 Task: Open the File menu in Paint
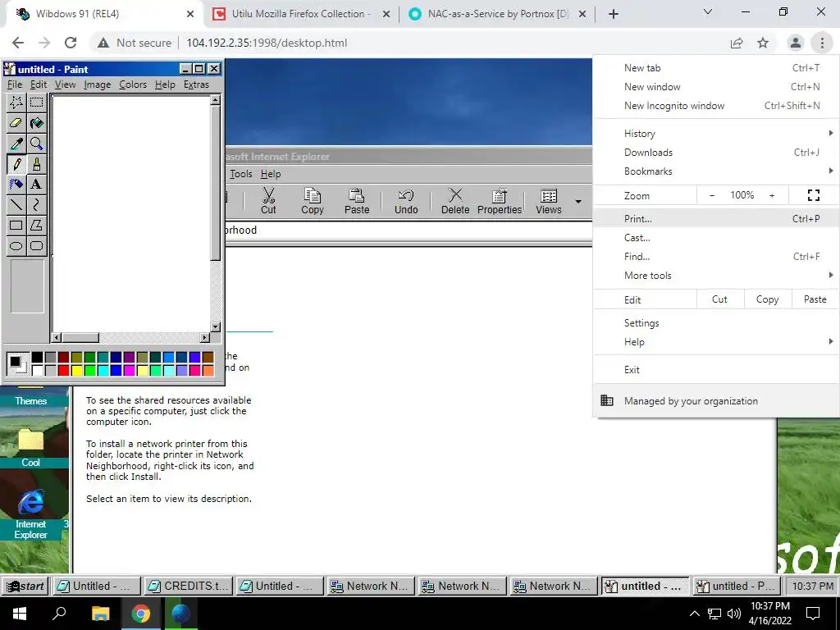15,84
